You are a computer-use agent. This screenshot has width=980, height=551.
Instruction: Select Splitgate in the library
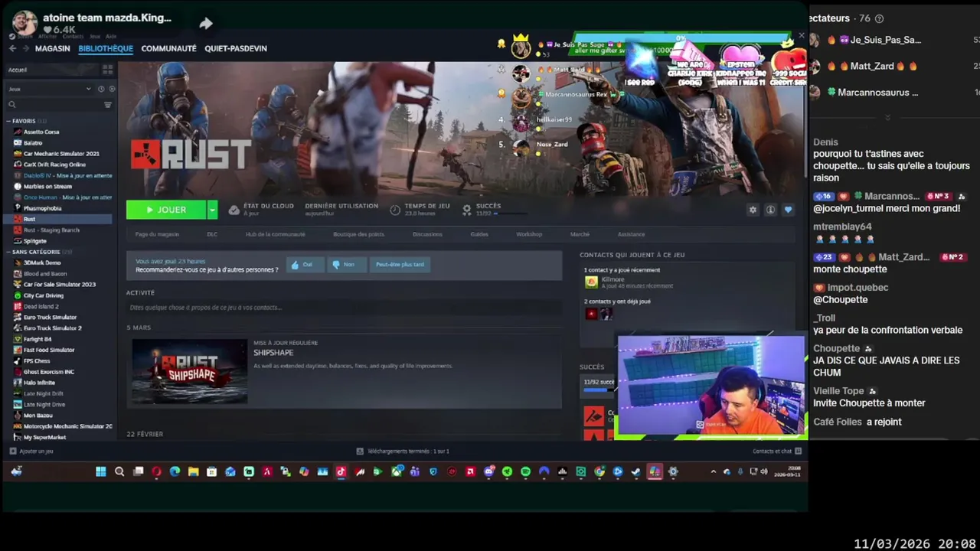pos(35,241)
